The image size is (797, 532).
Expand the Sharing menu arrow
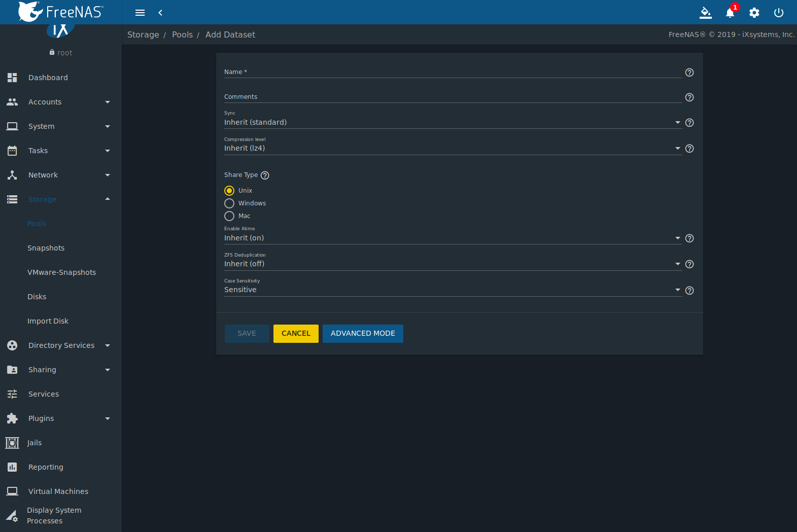click(x=108, y=370)
